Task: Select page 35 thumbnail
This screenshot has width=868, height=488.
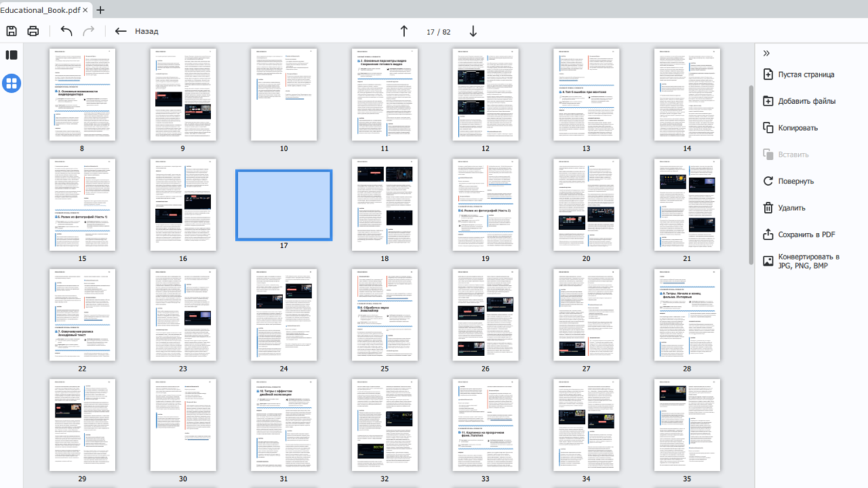Action: [x=687, y=425]
